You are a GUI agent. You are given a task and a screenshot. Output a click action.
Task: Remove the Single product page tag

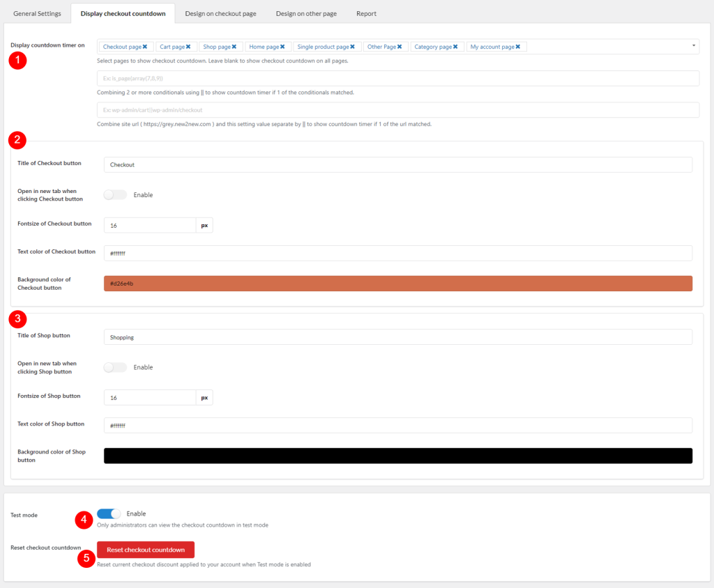352,47
